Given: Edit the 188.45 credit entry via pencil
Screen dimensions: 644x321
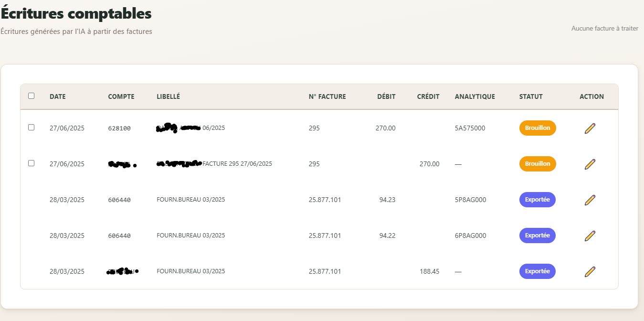Looking at the screenshot, I should coord(590,271).
